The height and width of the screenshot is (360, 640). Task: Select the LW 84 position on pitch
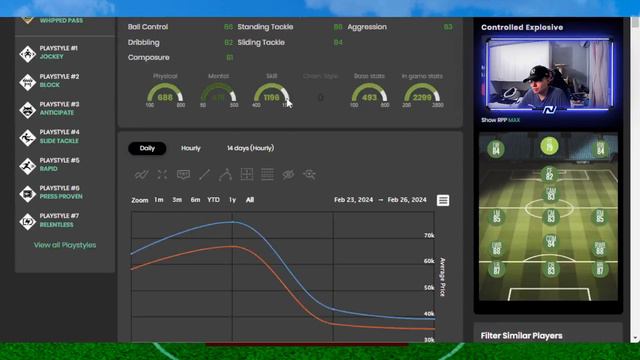point(496,149)
